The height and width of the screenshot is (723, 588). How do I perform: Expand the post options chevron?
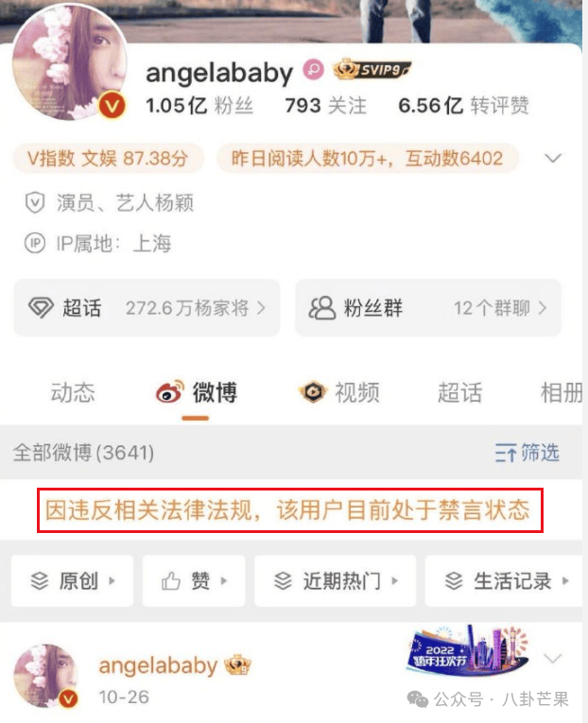pyautogui.click(x=552, y=658)
